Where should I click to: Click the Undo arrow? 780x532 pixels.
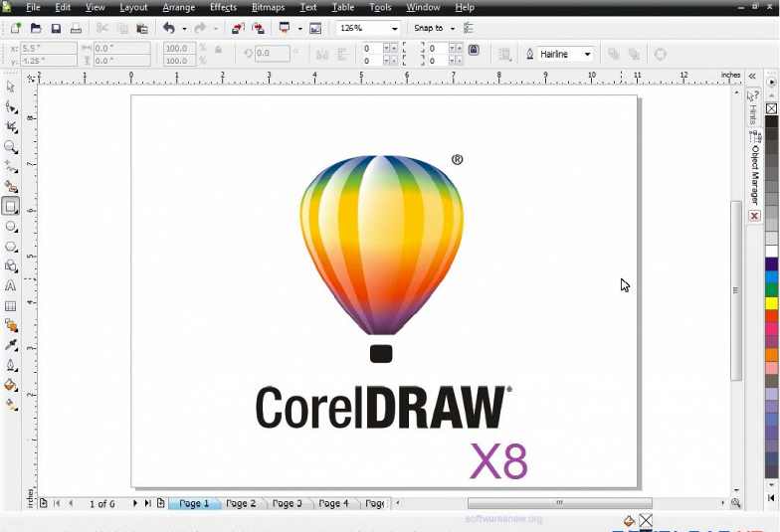[x=169, y=28]
